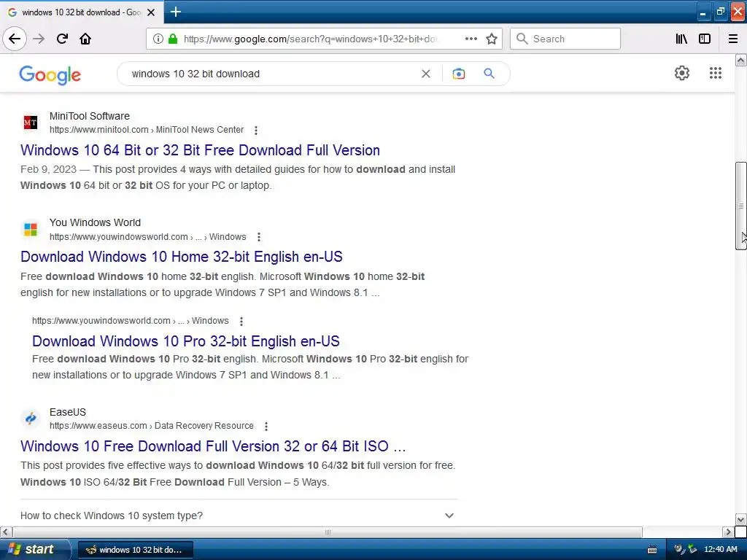Screen dimensions: 747x560
Task: Click the MiniTool Software site name
Action: pyautogui.click(x=90, y=116)
